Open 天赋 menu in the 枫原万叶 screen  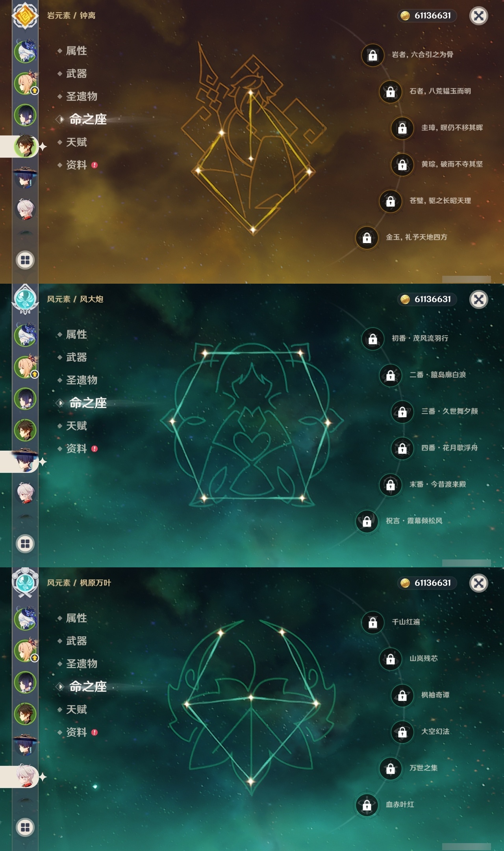pos(76,710)
